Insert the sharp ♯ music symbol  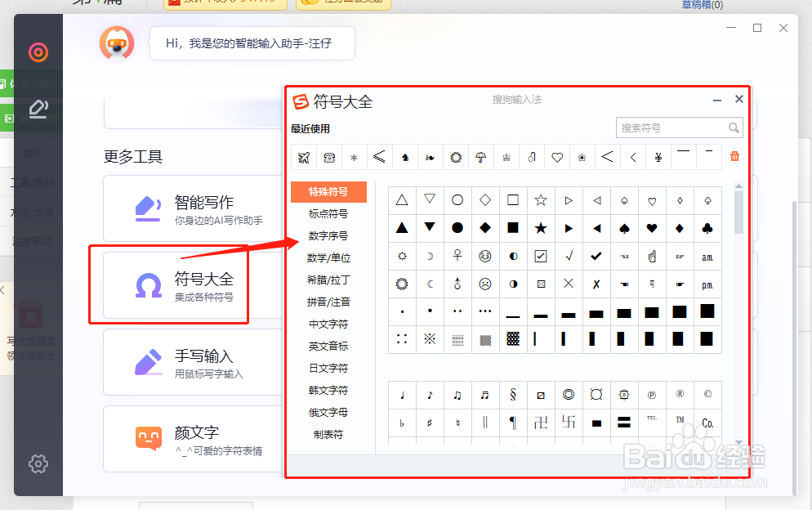point(430,423)
